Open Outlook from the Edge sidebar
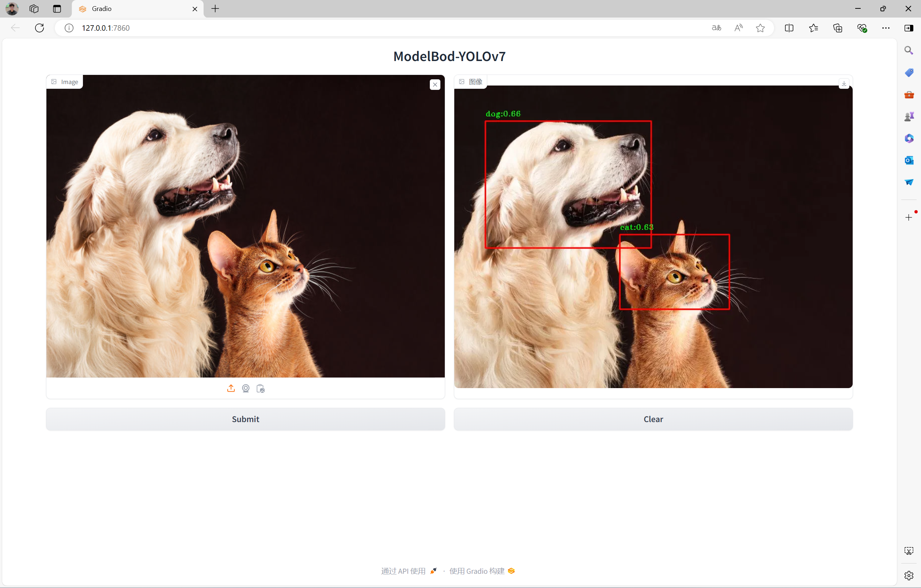 coord(908,160)
